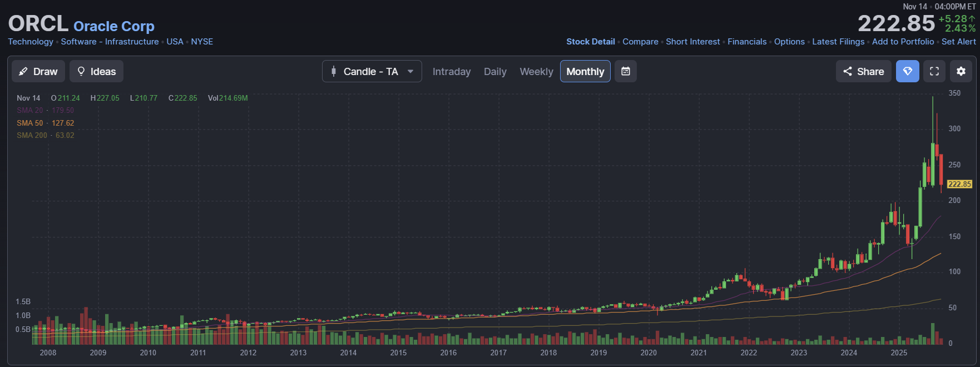
Task: Open the Compare page
Action: (x=640, y=42)
